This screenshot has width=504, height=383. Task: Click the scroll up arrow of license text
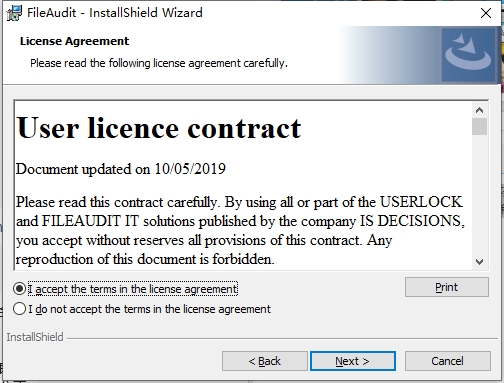(x=479, y=110)
